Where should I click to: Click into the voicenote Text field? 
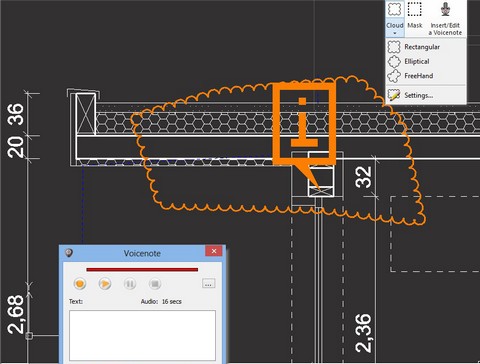point(142,335)
